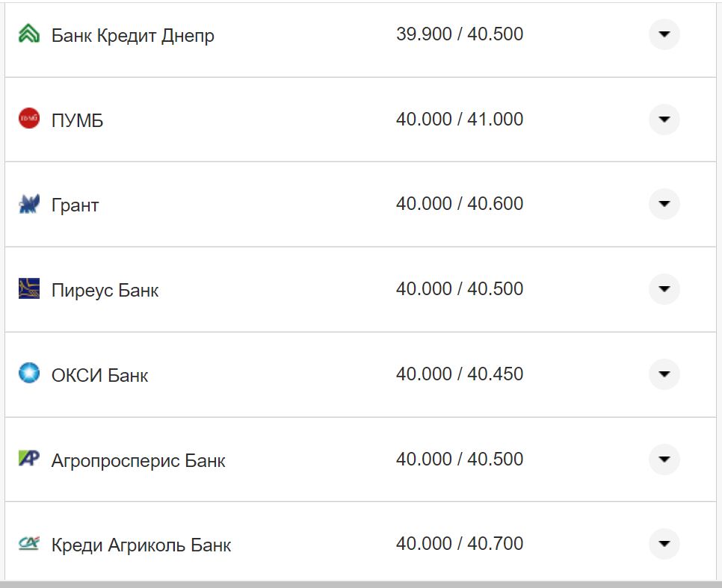The image size is (722, 588).
Task: Click the red ПУМБ logo icon
Action: point(29,119)
